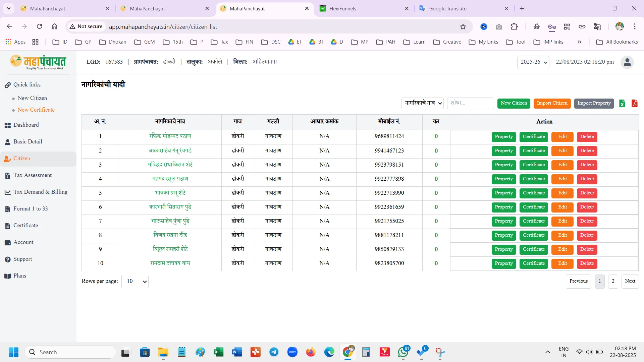Open the New Certificate quick link
This screenshot has height=362, width=644.
(x=36, y=110)
